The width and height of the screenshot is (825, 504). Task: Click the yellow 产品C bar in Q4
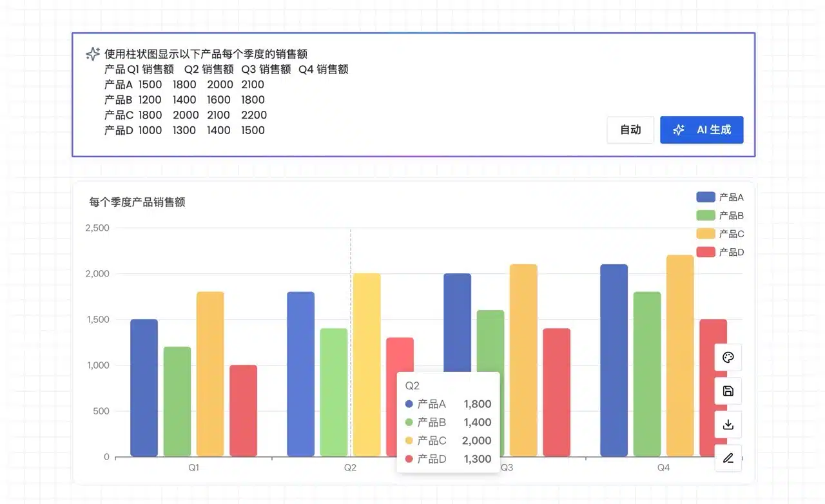point(680,356)
